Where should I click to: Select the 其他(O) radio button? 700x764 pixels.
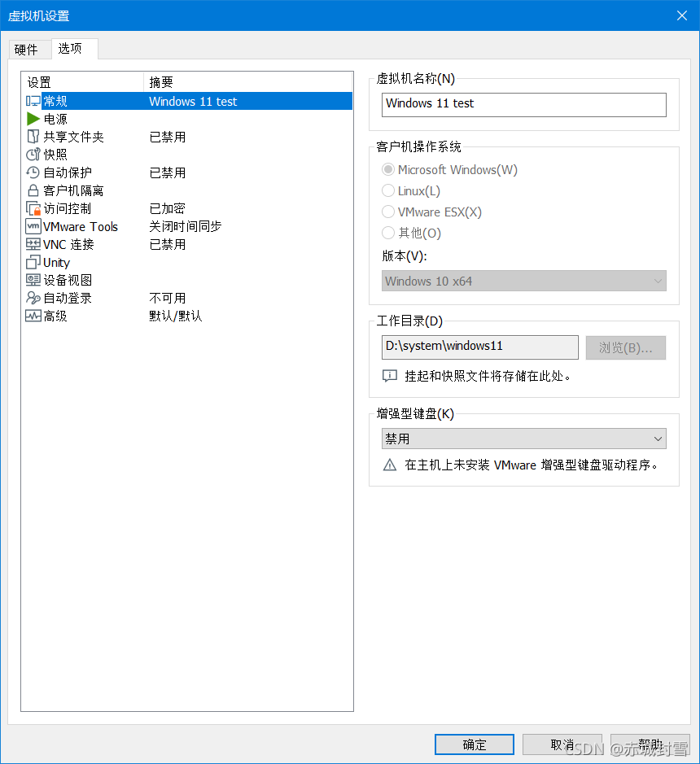(388, 233)
